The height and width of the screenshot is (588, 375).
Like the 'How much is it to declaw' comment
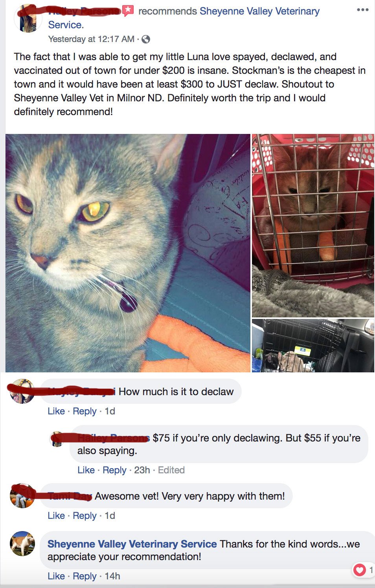pyautogui.click(x=56, y=411)
